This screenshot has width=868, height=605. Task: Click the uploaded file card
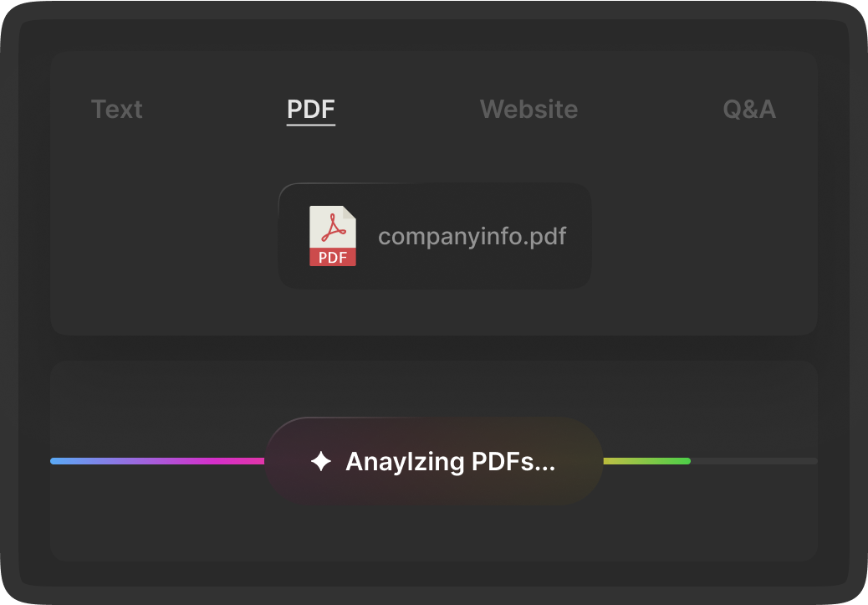click(x=434, y=235)
